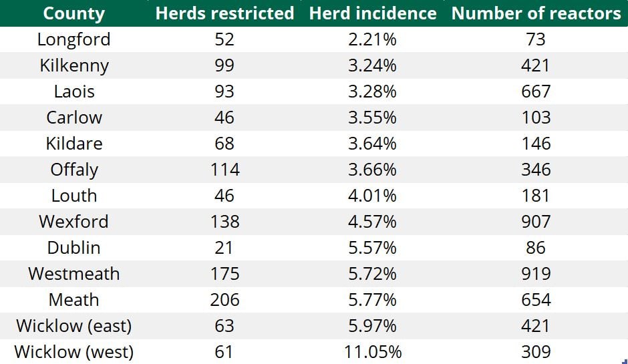The width and height of the screenshot is (628, 364).
Task: Click Longford's reactors value 73
Action: 536,39
